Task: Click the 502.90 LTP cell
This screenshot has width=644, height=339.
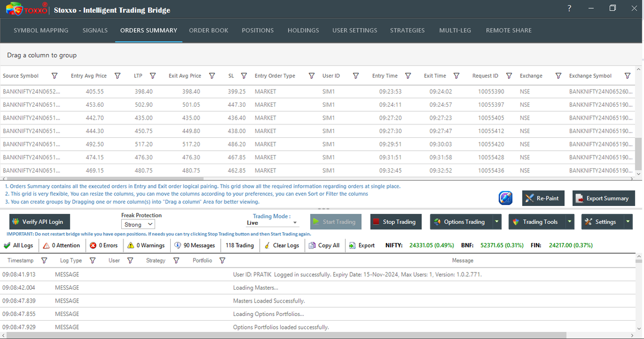Action: coord(143,105)
